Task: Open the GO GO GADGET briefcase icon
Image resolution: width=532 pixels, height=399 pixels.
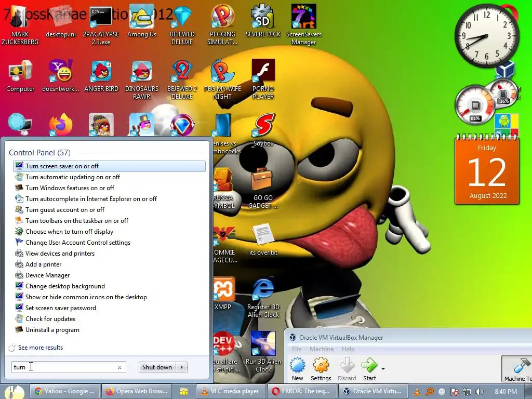Action: pos(263,188)
